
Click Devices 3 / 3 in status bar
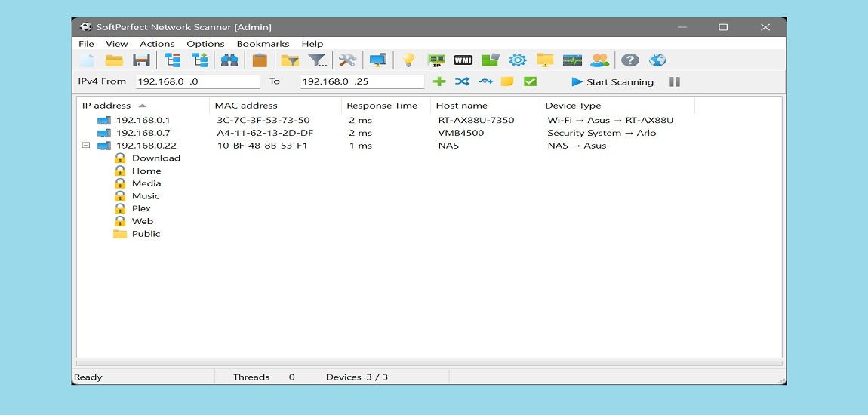[x=357, y=377]
